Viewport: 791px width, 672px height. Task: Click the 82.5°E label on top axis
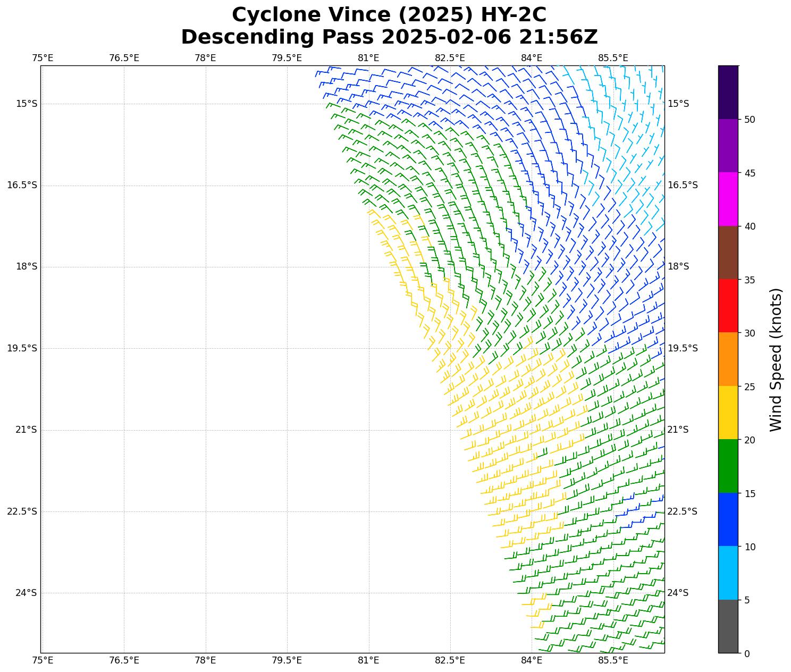pos(450,58)
